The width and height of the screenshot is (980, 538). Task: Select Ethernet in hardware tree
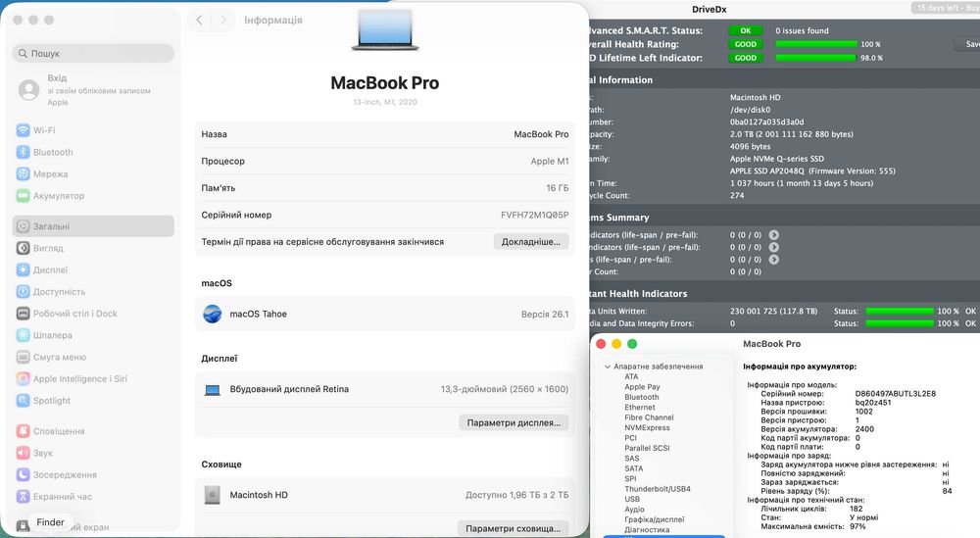tap(639, 408)
